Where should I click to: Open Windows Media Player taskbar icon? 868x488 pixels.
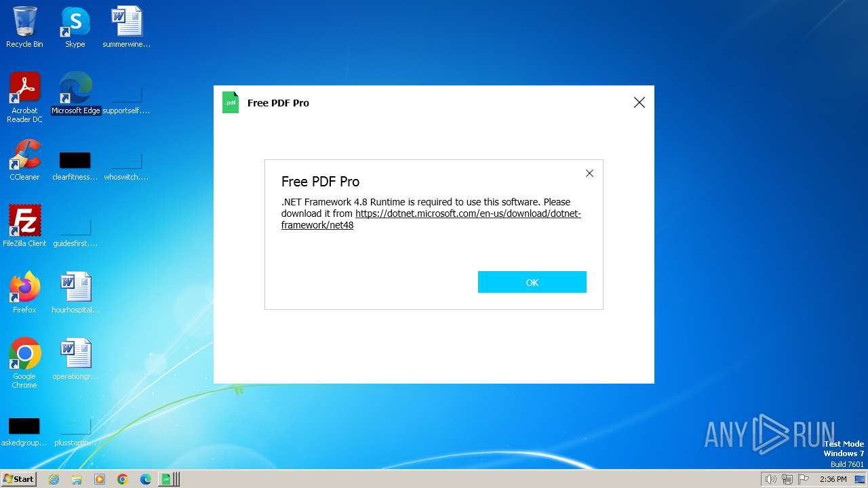point(100,479)
